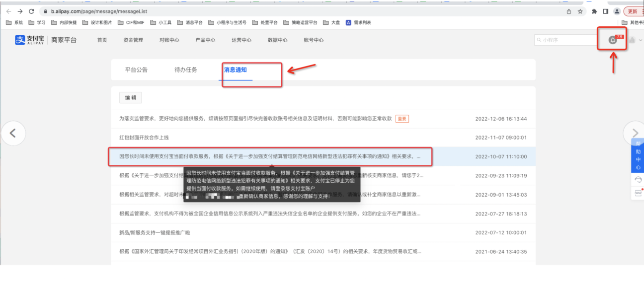Click the 重要 tag on first message
This screenshot has height=282, width=644.
tap(402, 119)
